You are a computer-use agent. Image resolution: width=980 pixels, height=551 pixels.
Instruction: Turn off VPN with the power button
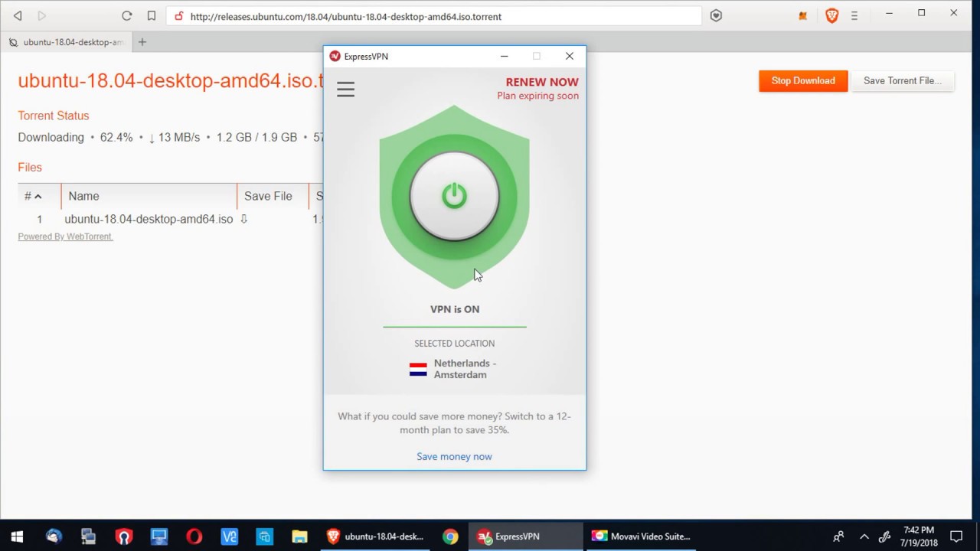(455, 196)
